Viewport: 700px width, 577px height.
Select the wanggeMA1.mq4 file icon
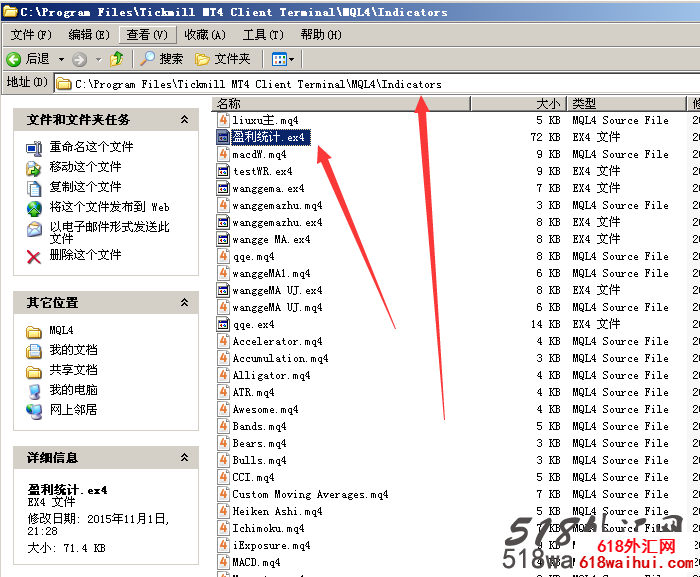[x=223, y=273]
